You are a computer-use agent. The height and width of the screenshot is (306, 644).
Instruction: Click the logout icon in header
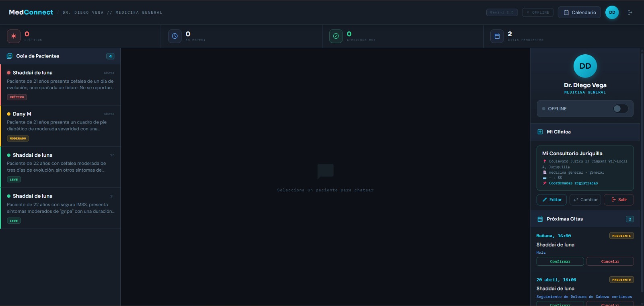[x=630, y=12]
